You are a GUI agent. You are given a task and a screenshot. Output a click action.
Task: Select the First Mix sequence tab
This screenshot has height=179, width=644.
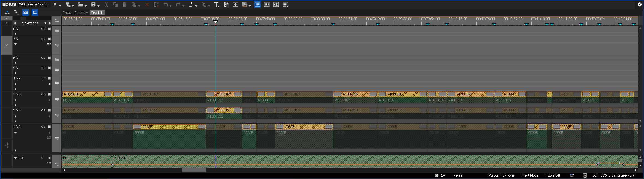coord(97,13)
